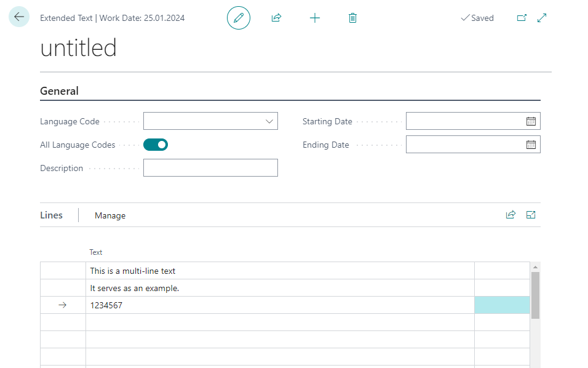Click the back arrow button
Image resolution: width=588 pixels, height=368 pixels.
(19, 17)
